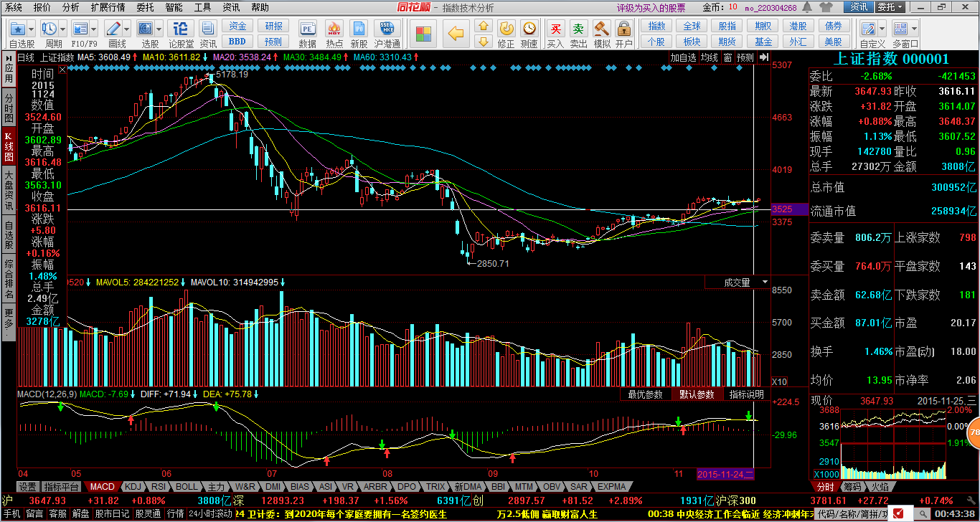Screen dimensions: 980x522
Task: Click the 代码/名称/简拼 search field
Action: (852, 513)
